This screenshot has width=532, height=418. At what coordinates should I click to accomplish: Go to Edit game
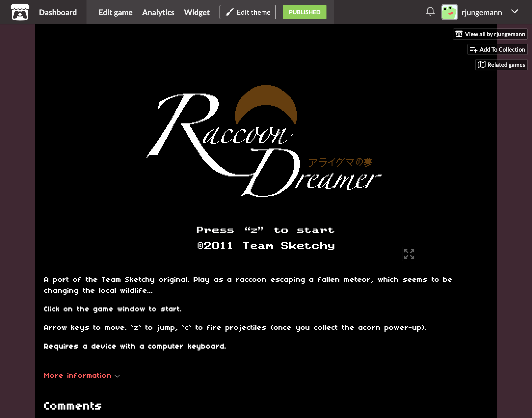click(115, 12)
